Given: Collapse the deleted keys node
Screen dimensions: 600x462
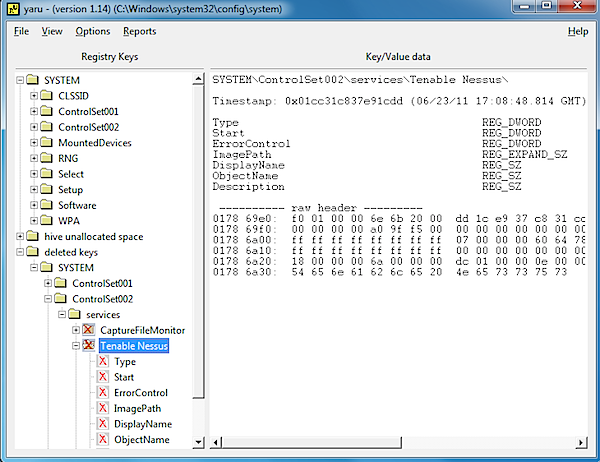Looking at the screenshot, I should 19,253.
